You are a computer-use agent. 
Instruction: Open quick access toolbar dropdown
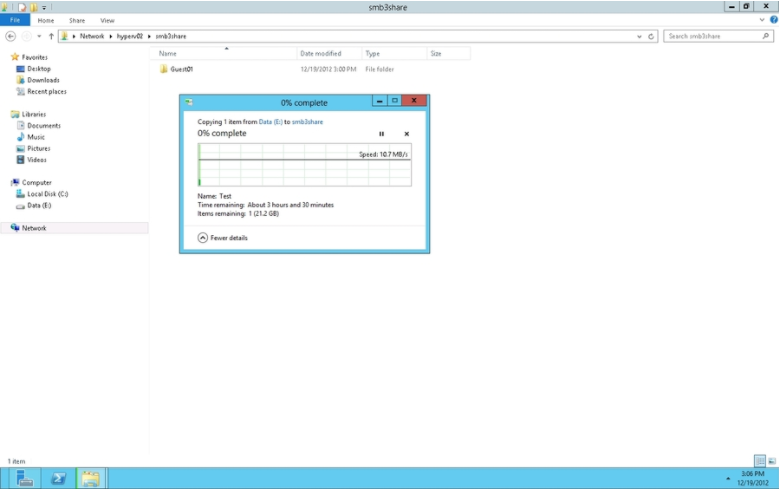[44, 7]
